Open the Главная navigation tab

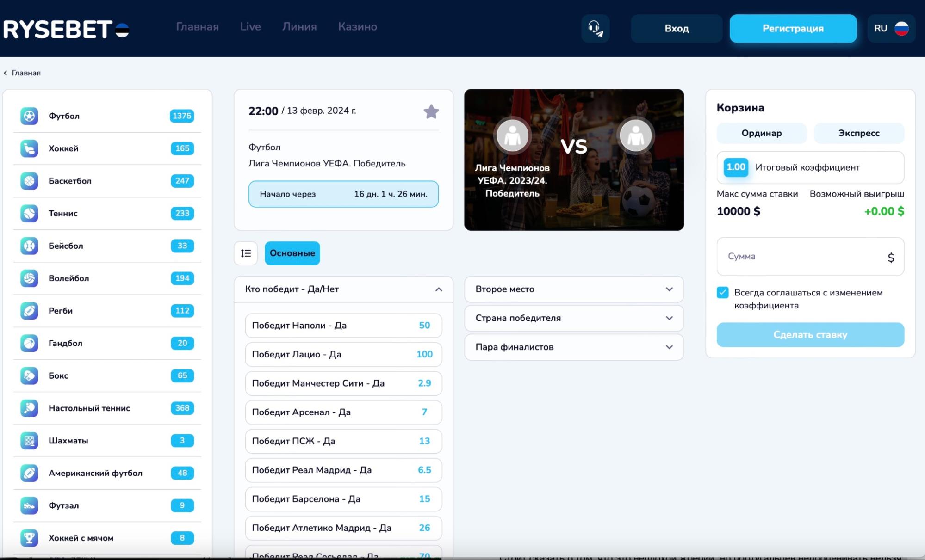tap(198, 27)
